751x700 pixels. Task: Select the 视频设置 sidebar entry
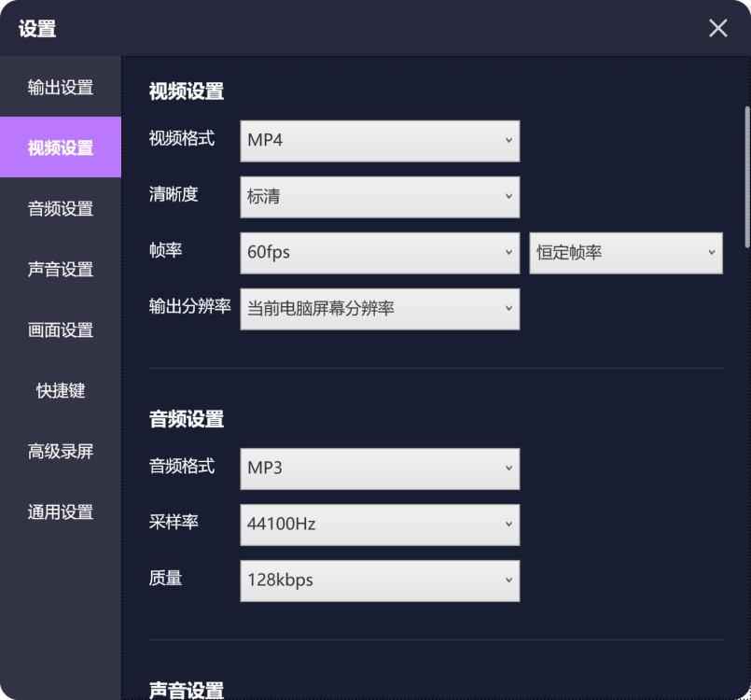point(60,147)
